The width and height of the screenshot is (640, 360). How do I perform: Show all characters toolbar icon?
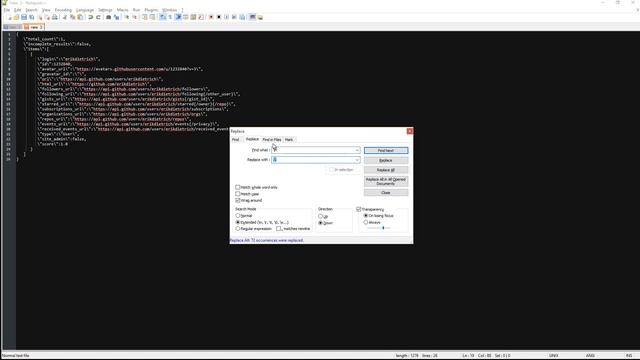tap(170, 17)
